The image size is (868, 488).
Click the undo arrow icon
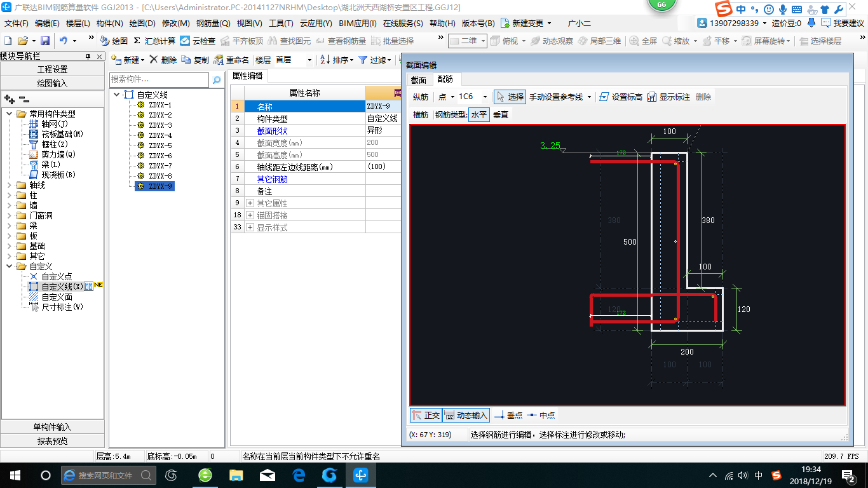63,41
